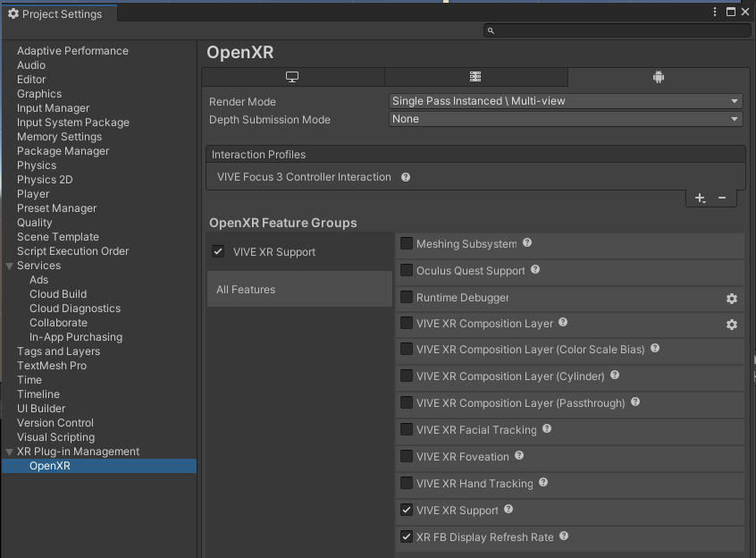Enable Runtime Debugger checkbox

[x=407, y=297]
